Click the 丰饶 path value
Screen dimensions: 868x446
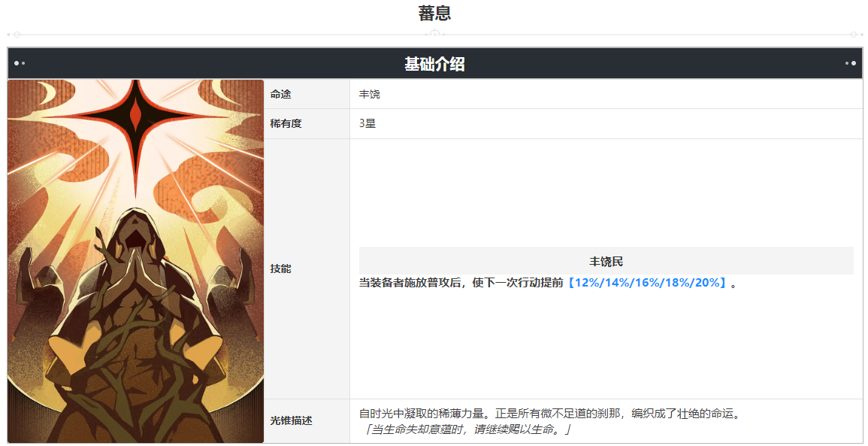369,94
